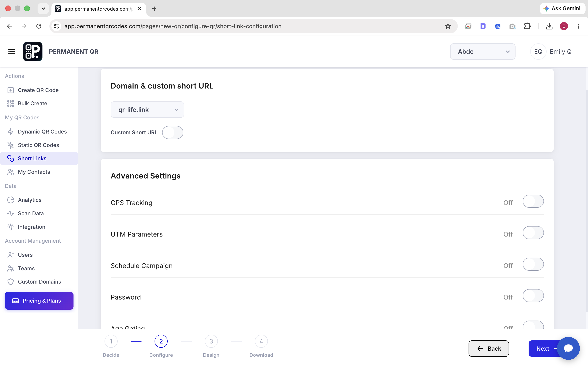The height and width of the screenshot is (368, 588).
Task: Click the Back button
Action: 489,349
